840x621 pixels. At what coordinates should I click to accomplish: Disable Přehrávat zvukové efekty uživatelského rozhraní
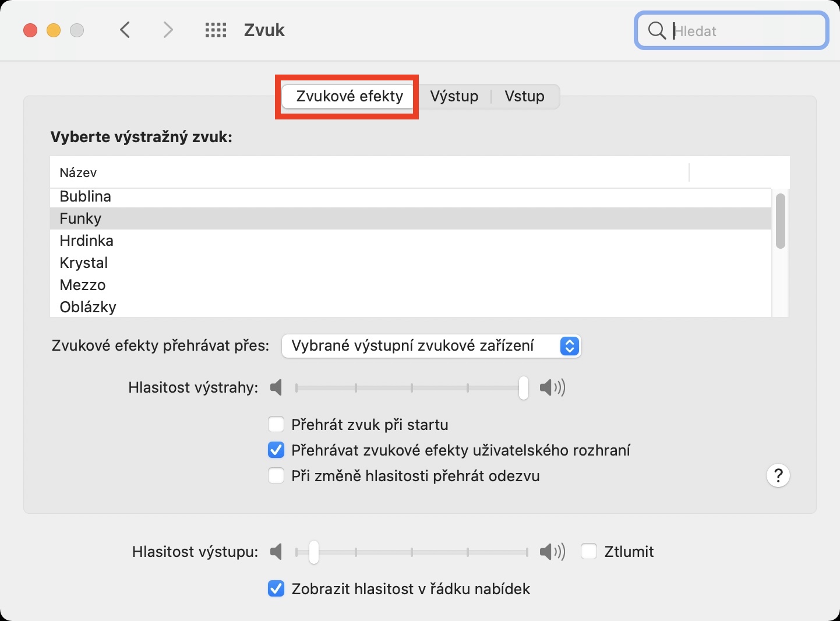(x=276, y=450)
